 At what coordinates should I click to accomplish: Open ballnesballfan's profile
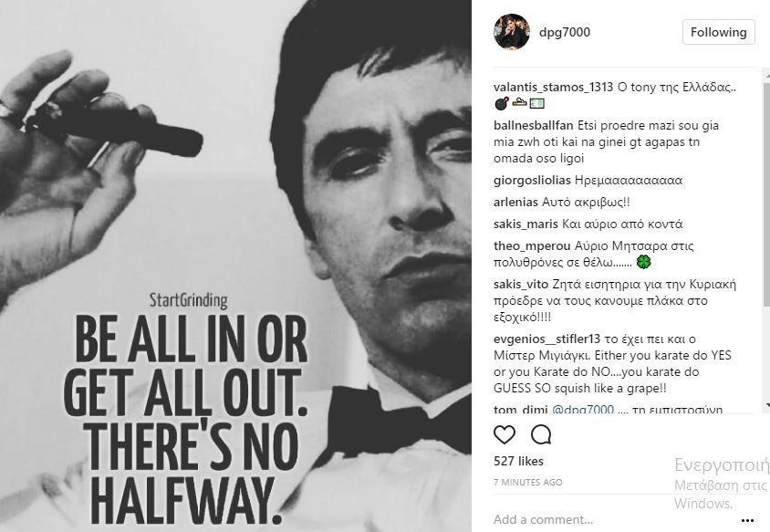(533, 125)
